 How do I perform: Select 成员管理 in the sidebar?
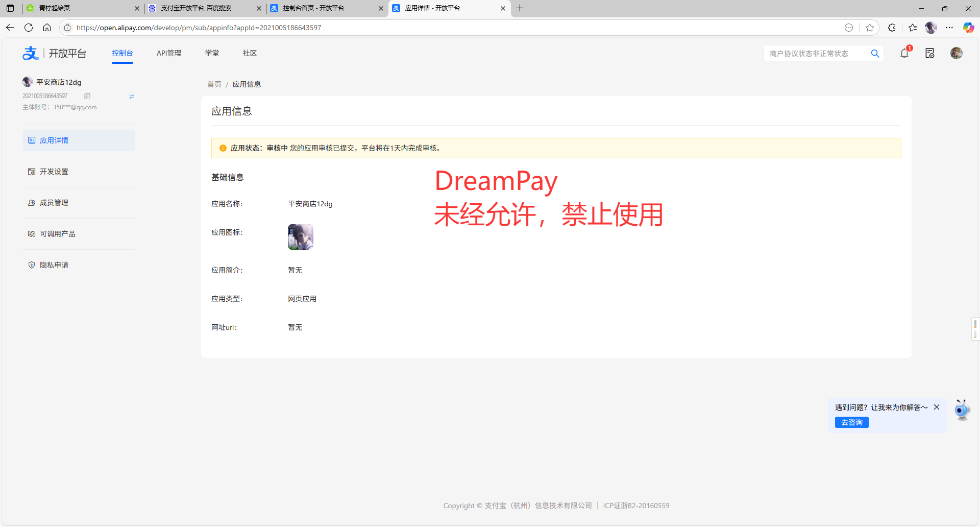point(54,203)
